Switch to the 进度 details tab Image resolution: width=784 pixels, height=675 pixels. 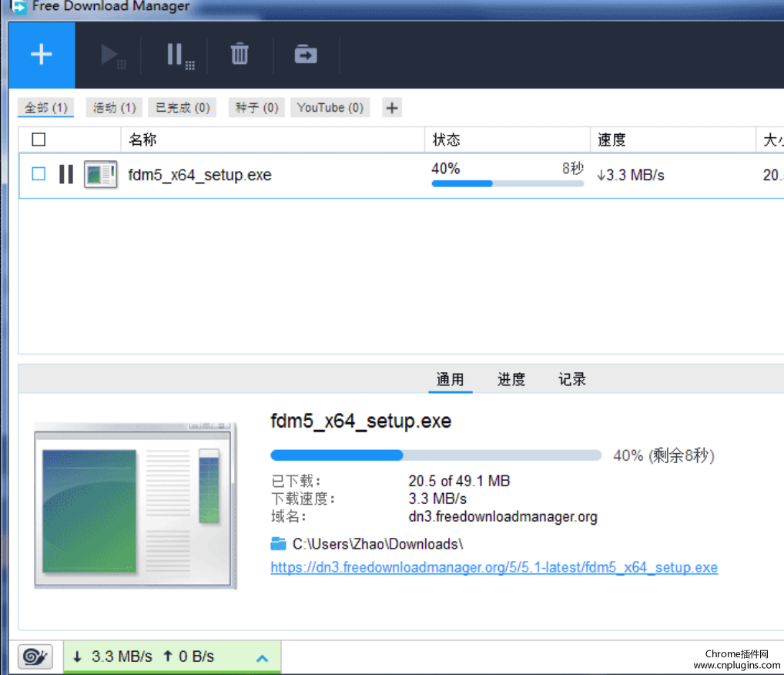tap(511, 379)
